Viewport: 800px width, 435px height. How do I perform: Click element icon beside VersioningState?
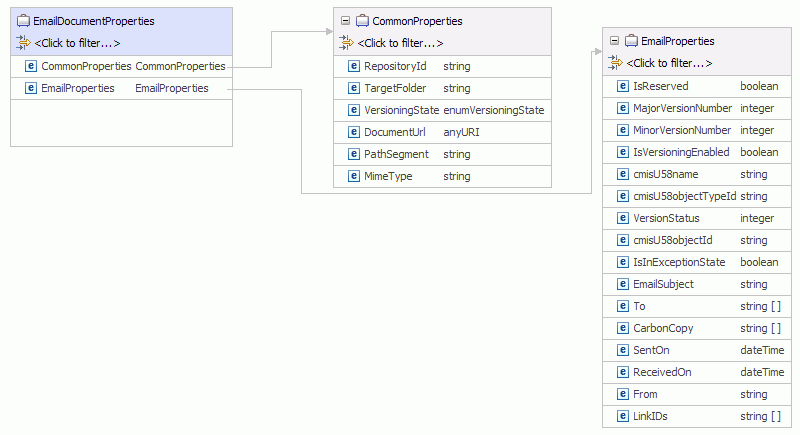(x=354, y=110)
